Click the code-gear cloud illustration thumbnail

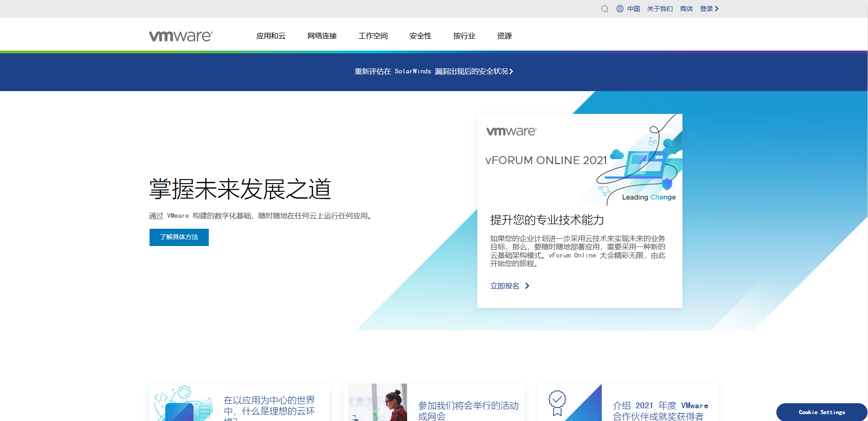(x=183, y=403)
